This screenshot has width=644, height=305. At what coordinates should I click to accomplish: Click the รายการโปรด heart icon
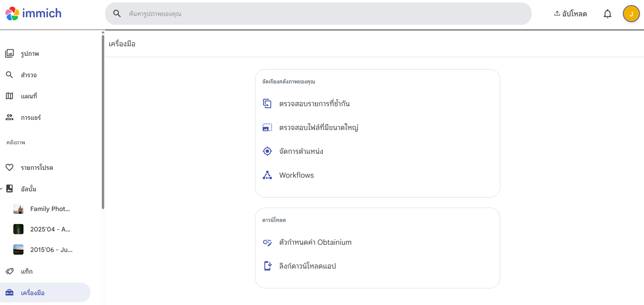(x=10, y=167)
